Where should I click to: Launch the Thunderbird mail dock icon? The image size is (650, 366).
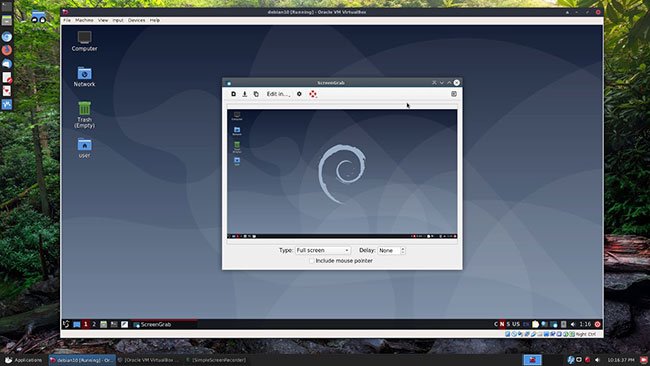7,63
